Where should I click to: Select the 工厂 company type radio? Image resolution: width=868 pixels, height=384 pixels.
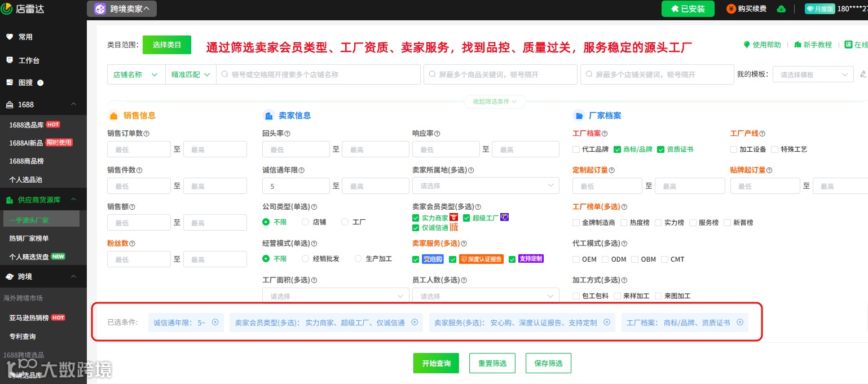click(345, 222)
